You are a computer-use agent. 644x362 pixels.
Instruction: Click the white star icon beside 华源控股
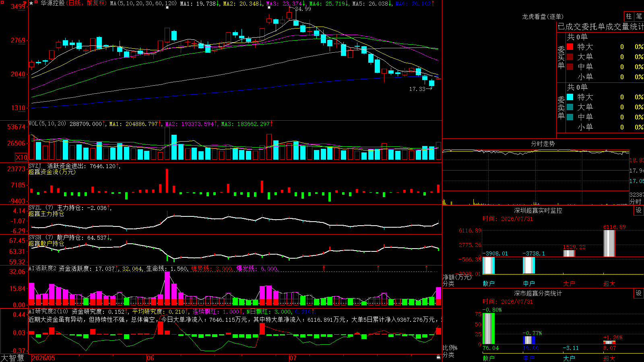tap(31, 3)
